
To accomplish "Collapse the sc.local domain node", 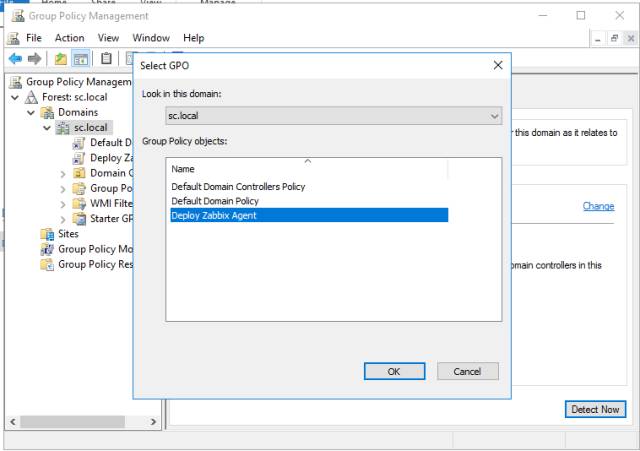I will click(47, 128).
